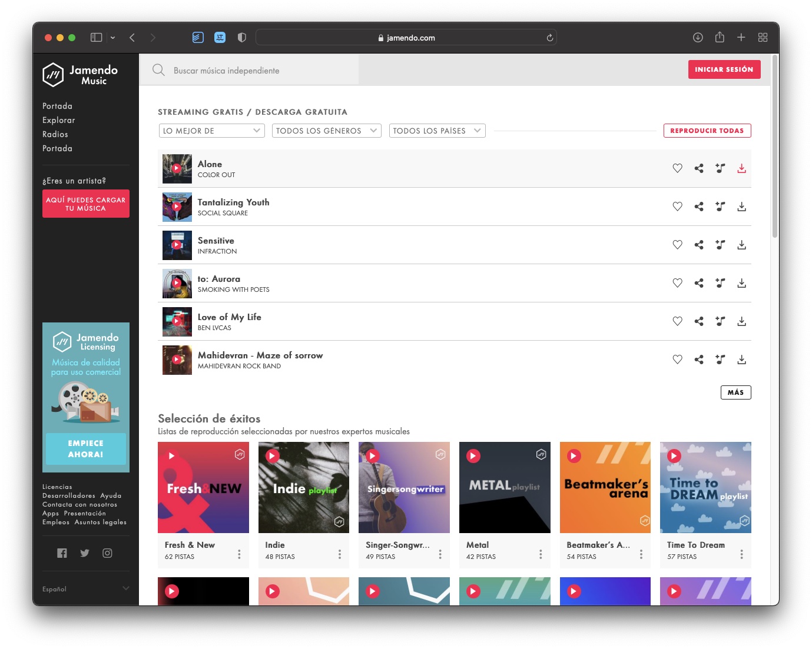Open Contacta con nosotros link
812x649 pixels.
pos(80,505)
